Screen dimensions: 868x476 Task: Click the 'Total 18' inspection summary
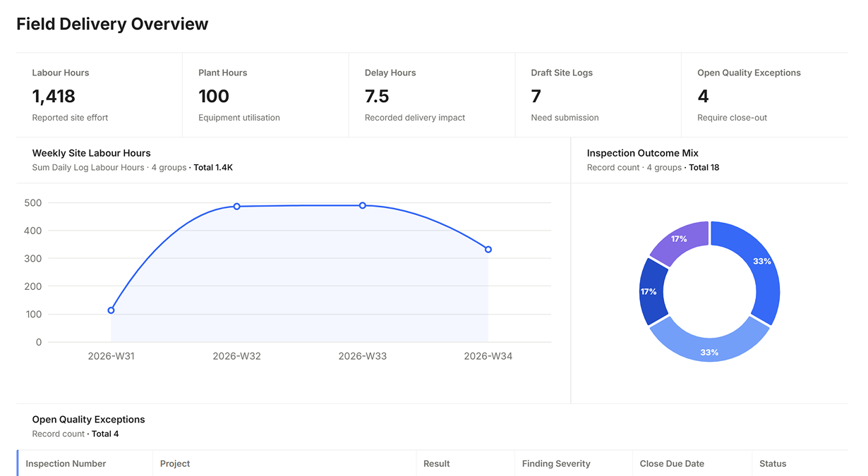704,168
